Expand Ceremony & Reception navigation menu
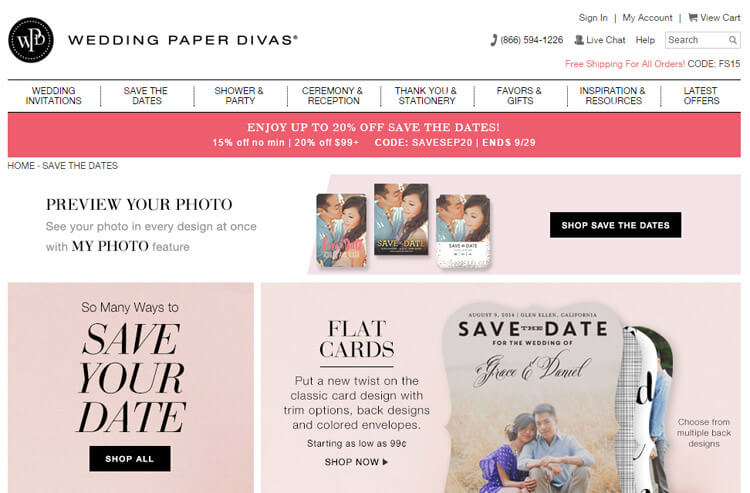This screenshot has height=493, width=750. pos(332,96)
